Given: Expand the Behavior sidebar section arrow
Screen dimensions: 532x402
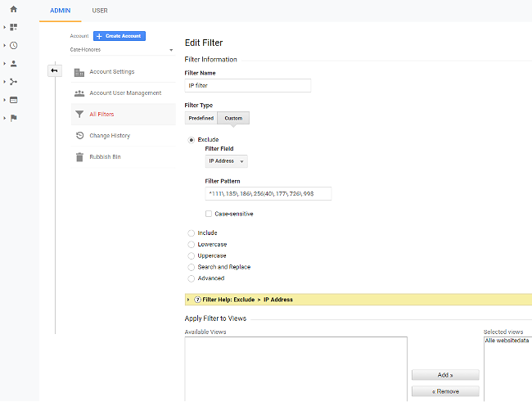Looking at the screenshot, I should 4,100.
